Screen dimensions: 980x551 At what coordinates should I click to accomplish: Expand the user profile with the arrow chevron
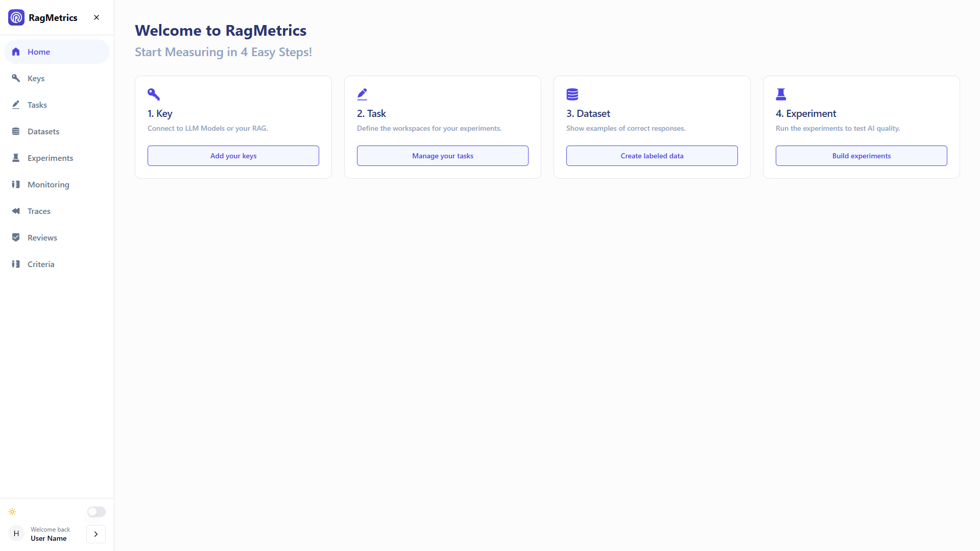pos(95,534)
